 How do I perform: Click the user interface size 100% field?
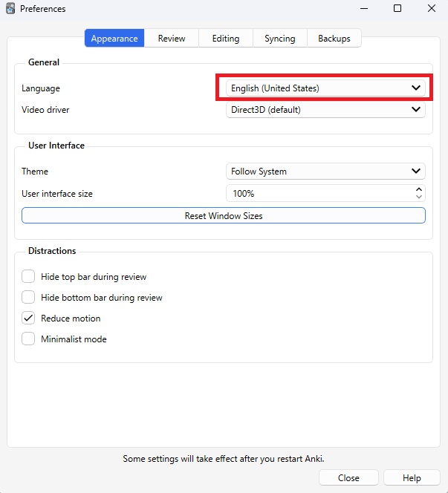[x=318, y=194]
